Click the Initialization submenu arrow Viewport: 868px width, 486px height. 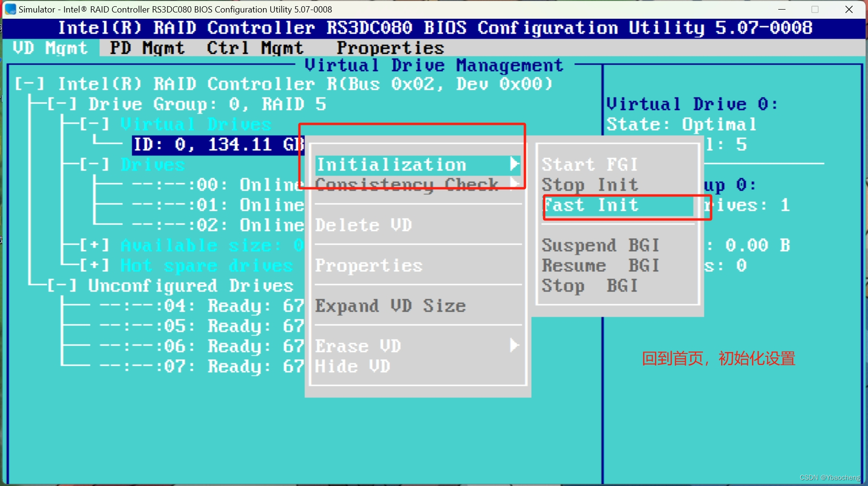click(514, 164)
